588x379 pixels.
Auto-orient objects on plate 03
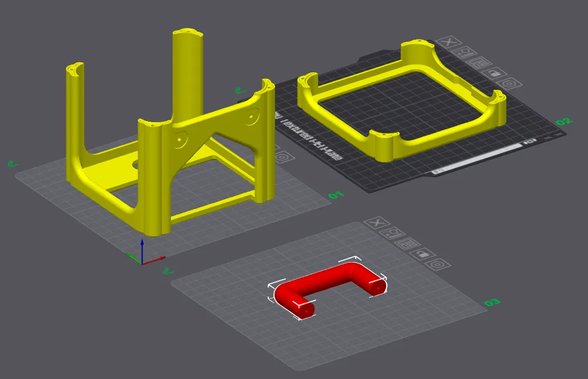(x=392, y=234)
